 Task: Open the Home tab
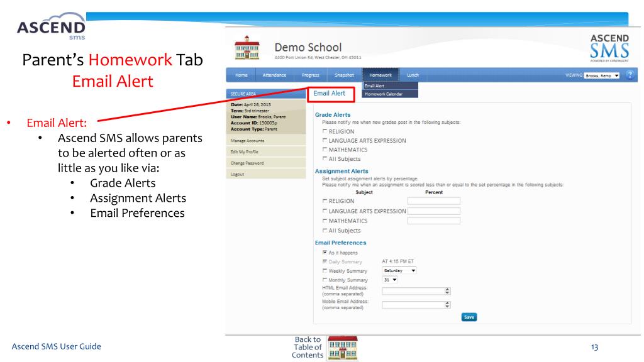[x=241, y=75]
